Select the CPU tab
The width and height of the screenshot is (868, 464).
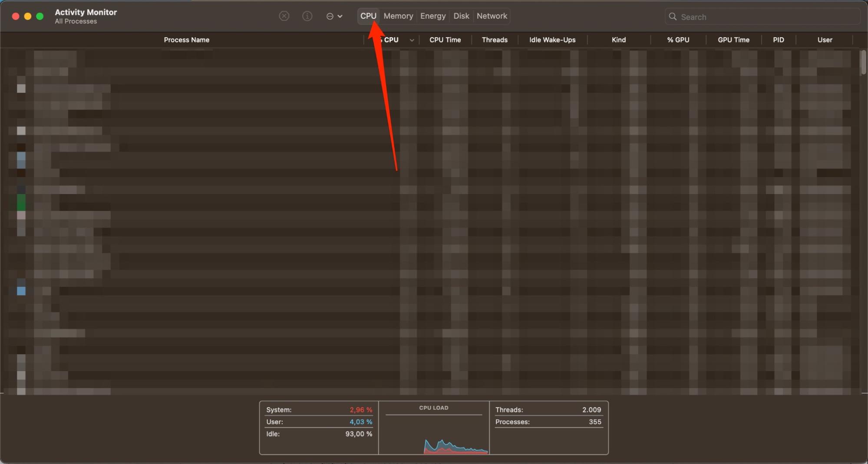pos(368,16)
